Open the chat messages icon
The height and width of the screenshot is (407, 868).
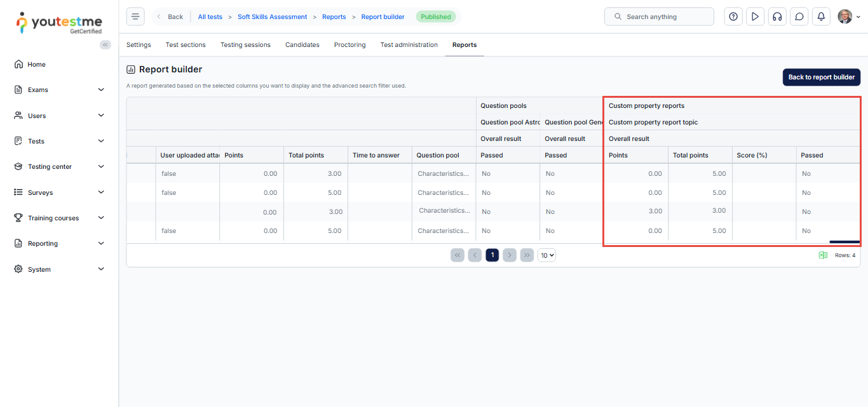(x=799, y=17)
